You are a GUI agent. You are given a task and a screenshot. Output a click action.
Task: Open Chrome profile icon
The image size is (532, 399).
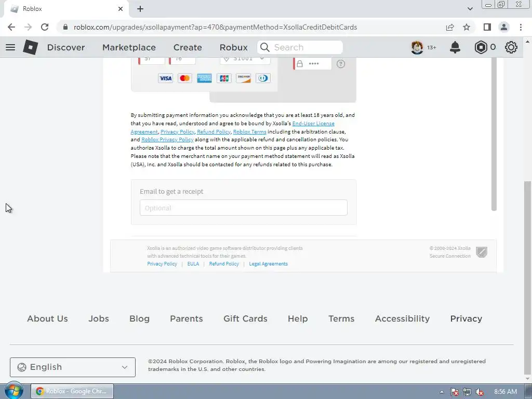click(x=504, y=27)
